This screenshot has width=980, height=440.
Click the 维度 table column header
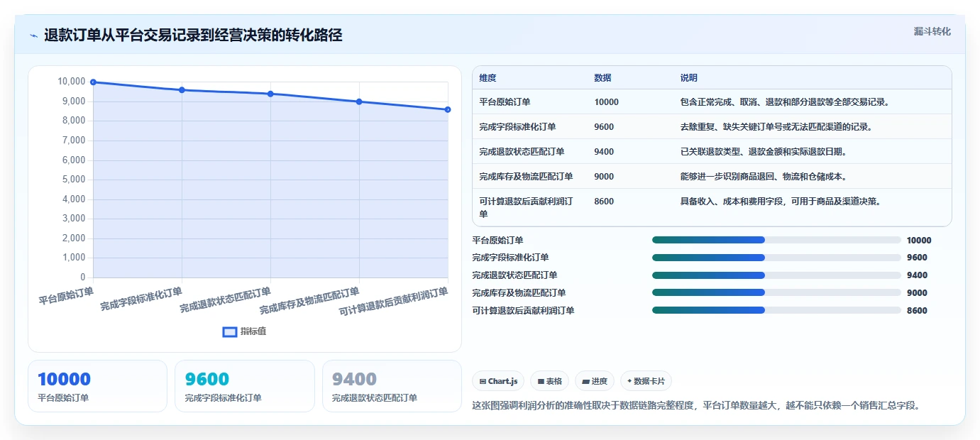488,77
